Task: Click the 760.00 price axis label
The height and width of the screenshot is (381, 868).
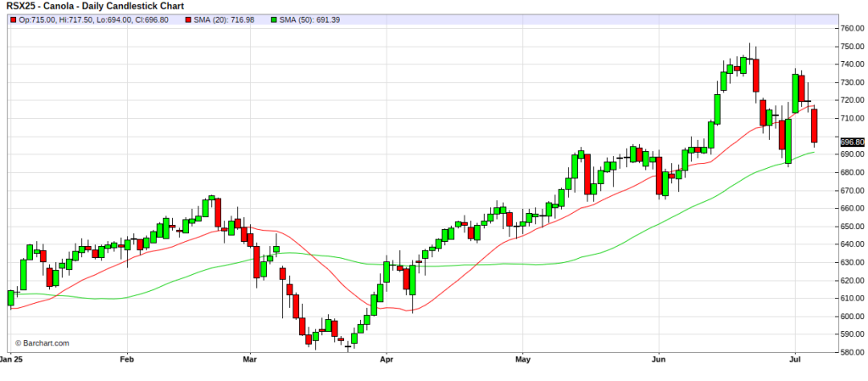Action: [850, 28]
